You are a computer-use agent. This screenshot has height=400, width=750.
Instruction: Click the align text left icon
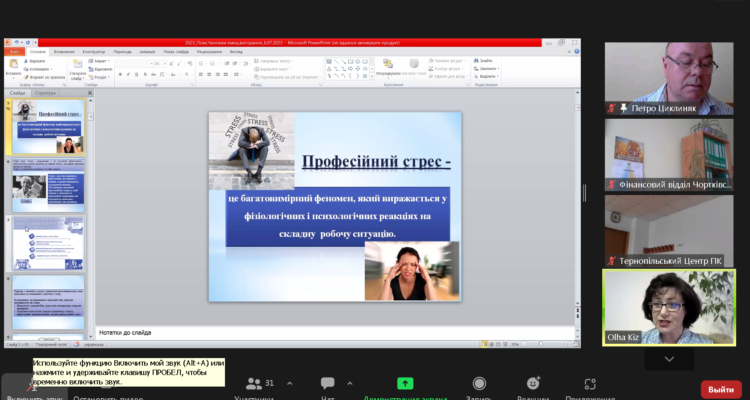click(x=200, y=74)
